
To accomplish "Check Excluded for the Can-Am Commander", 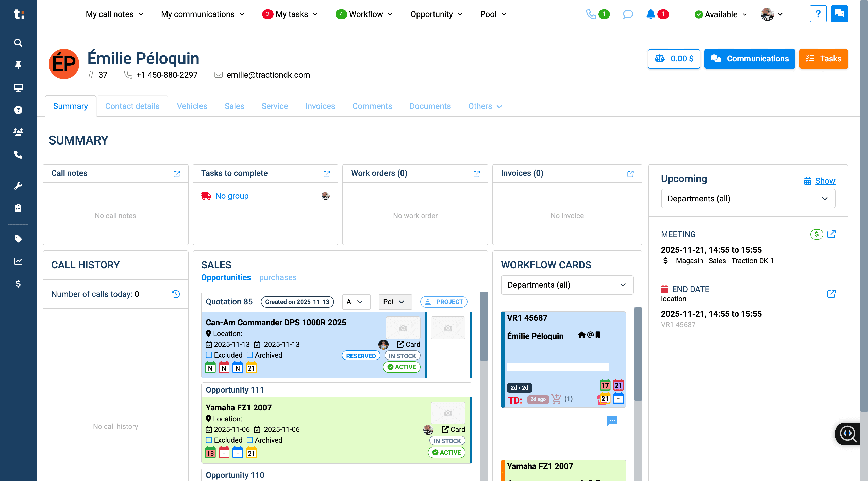I will tap(209, 355).
